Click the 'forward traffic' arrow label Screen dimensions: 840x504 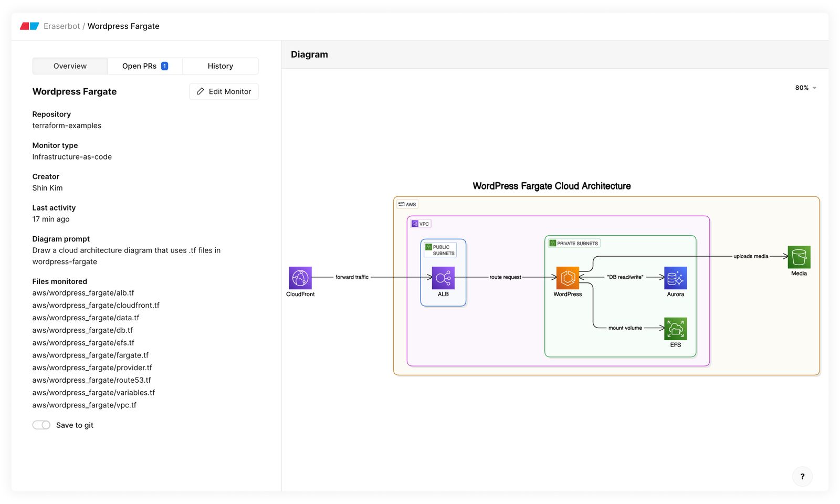coord(352,277)
